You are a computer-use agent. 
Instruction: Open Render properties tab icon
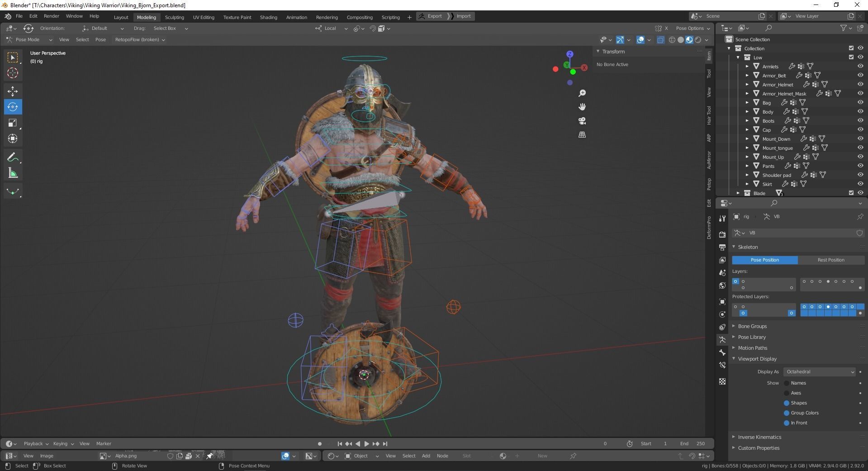coord(722,234)
